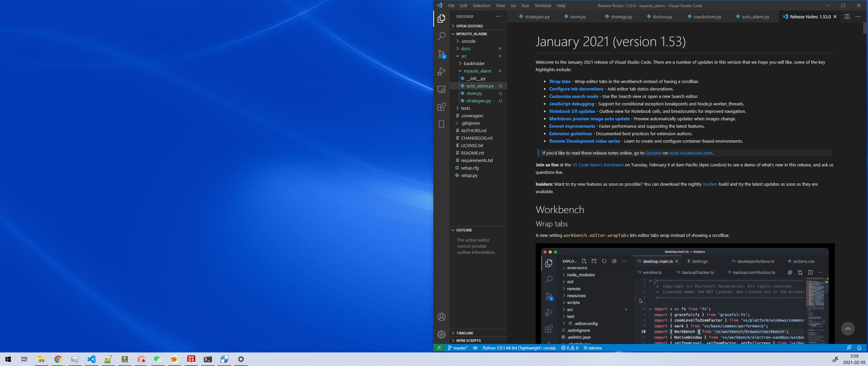Screen dimensions: 868x366
Task: Open the Search view
Action: [441, 36]
